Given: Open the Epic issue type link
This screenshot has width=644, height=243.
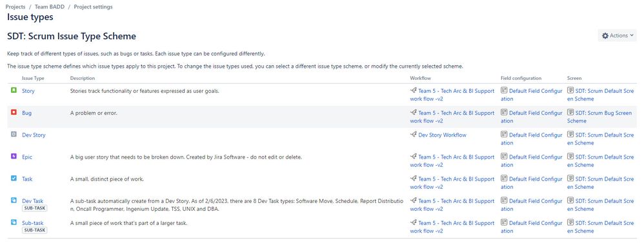Looking at the screenshot, I should (27, 157).
